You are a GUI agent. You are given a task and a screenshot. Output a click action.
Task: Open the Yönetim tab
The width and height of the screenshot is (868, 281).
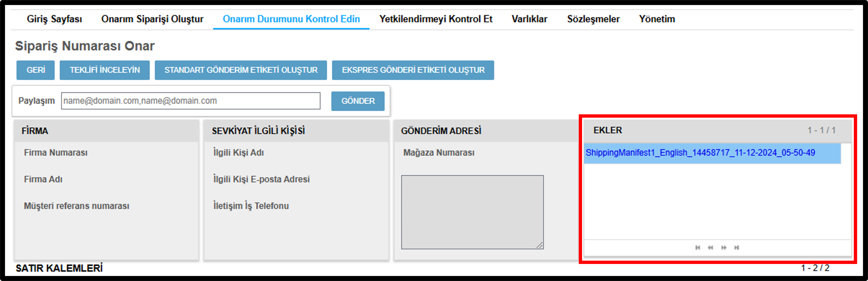[657, 19]
